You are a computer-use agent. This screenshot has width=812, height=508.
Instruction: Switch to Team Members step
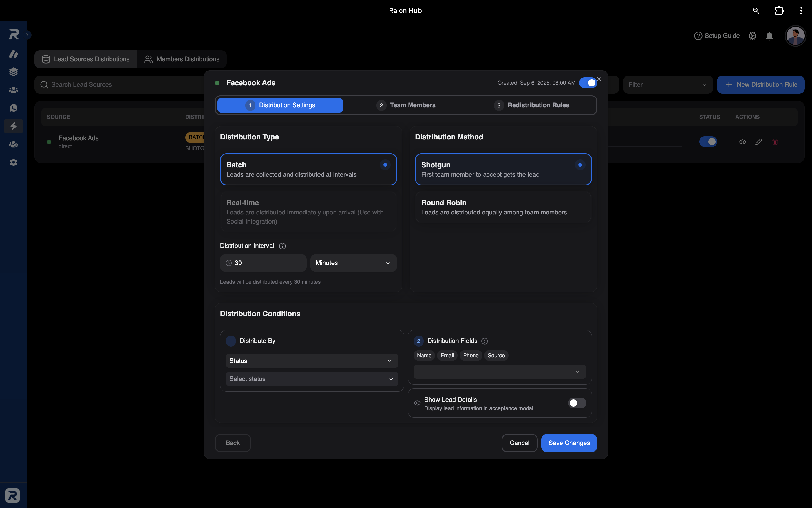coord(406,105)
